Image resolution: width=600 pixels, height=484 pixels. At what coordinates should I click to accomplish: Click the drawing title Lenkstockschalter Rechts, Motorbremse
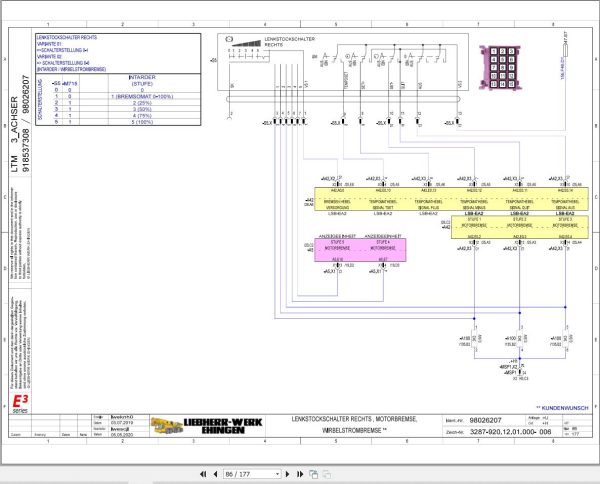pos(354,419)
